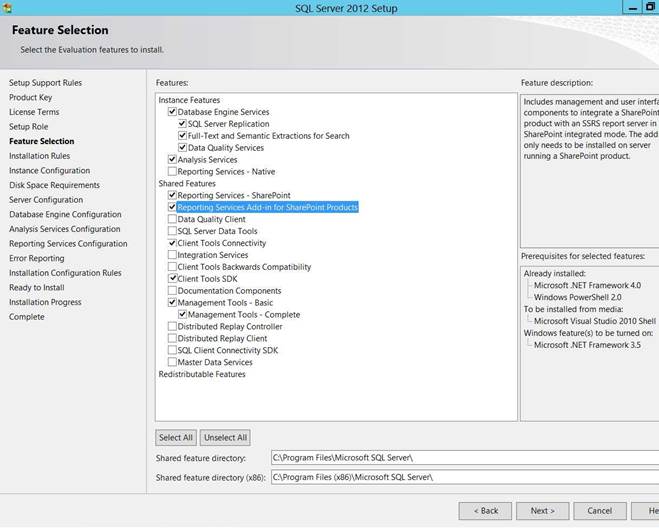Proceed with the Next > button
Screen dimensions: 659x528
coord(543,511)
